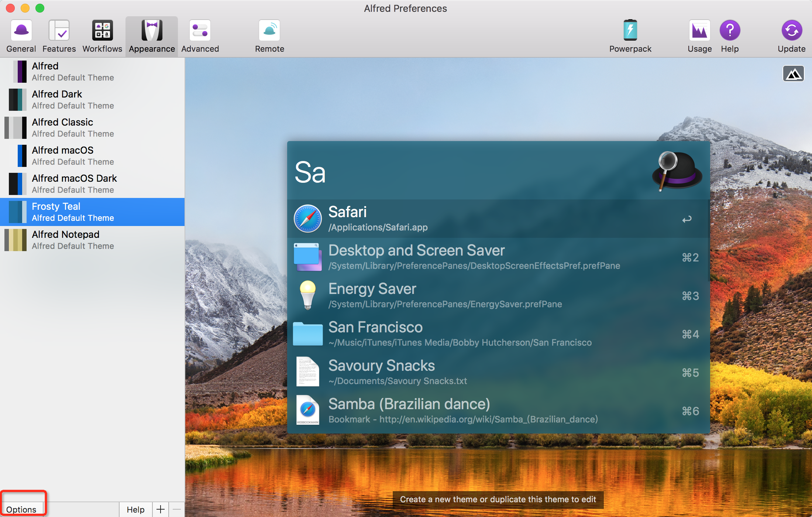Click the Alfred hat icon in preview
This screenshot has width=812, height=517.
[x=677, y=171]
